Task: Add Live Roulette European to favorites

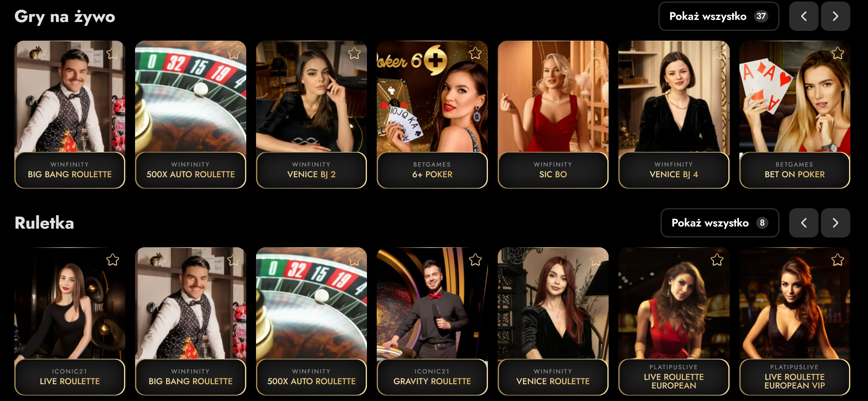Action: click(x=717, y=260)
